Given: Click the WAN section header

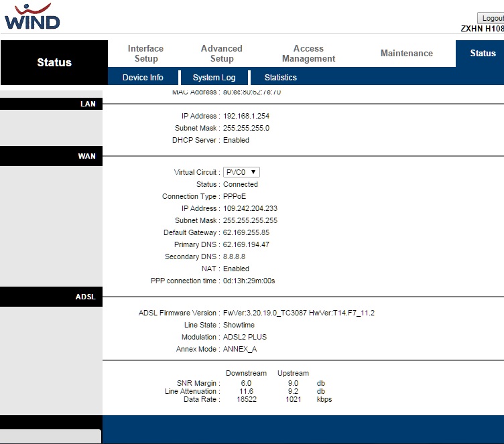Looking at the screenshot, I should coord(52,156).
